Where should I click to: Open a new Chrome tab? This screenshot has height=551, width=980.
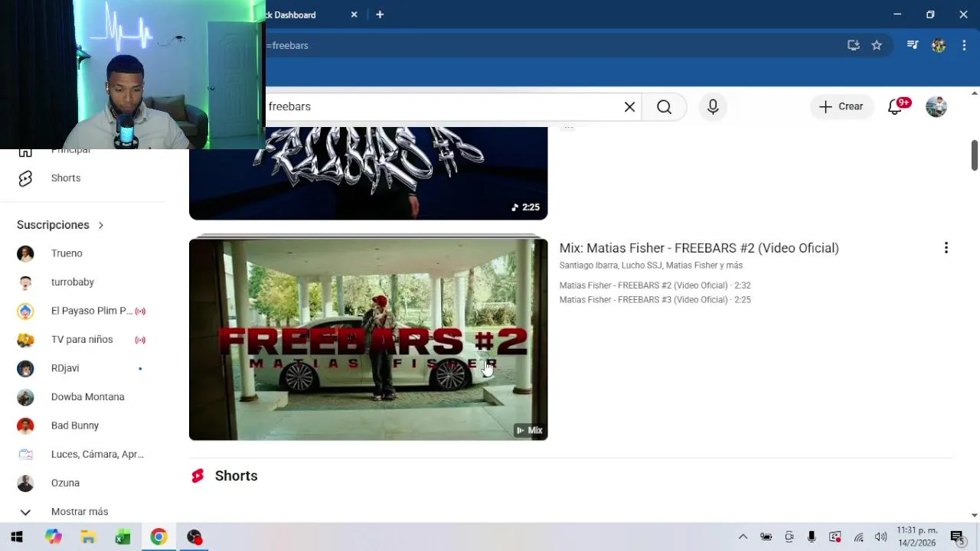(x=380, y=15)
